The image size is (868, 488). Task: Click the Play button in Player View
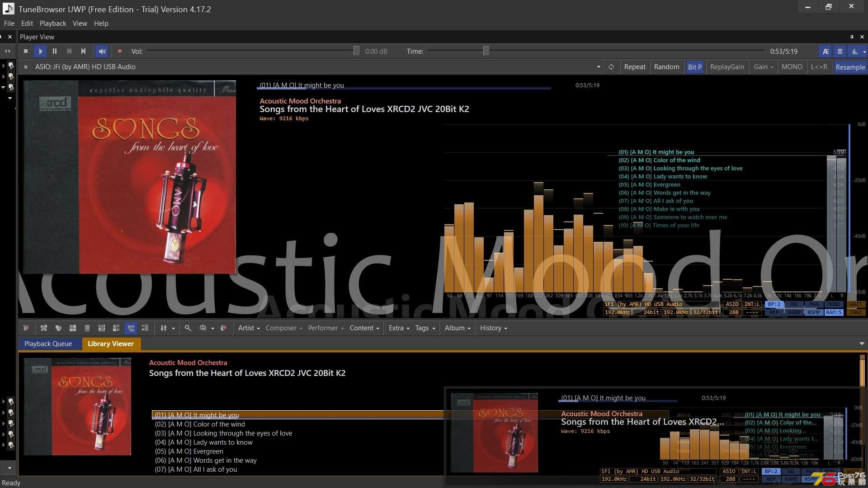(40, 52)
